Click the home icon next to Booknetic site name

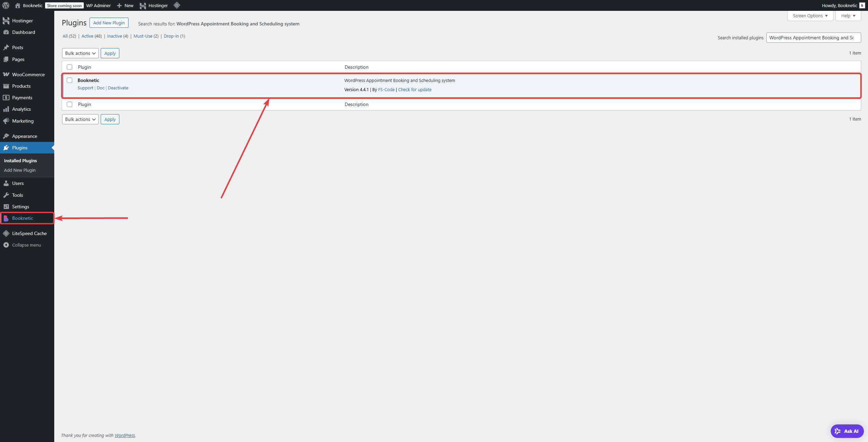tap(18, 5)
